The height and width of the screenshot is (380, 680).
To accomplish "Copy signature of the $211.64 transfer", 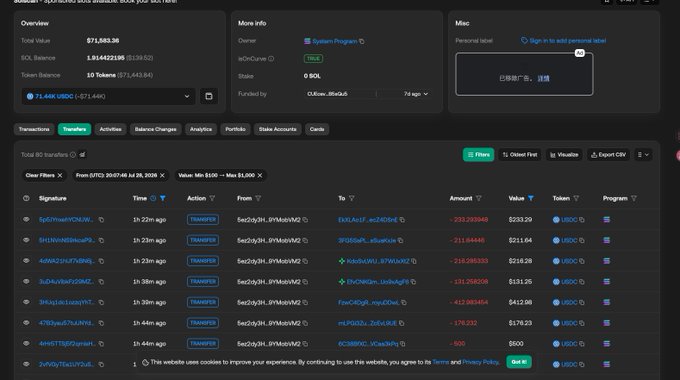I will point(101,240).
